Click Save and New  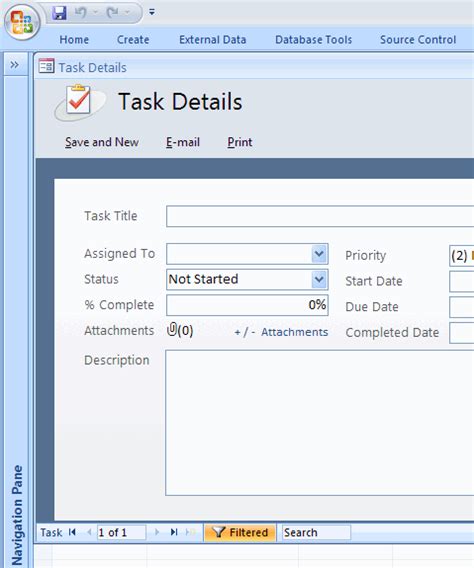pos(102,142)
